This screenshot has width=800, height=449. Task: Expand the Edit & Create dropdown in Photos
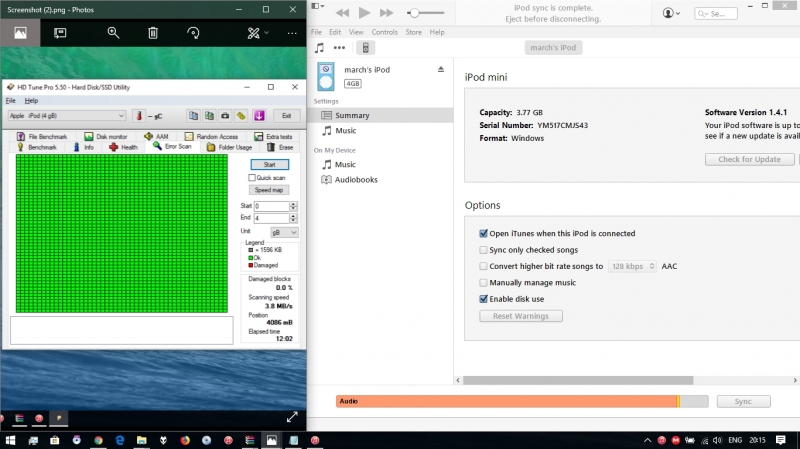[259, 33]
